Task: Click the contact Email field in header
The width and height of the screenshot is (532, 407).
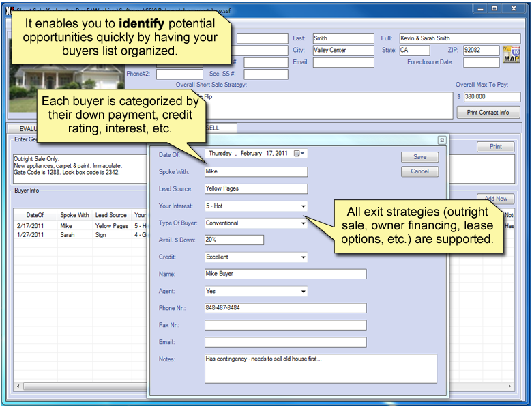Action: click(x=343, y=62)
